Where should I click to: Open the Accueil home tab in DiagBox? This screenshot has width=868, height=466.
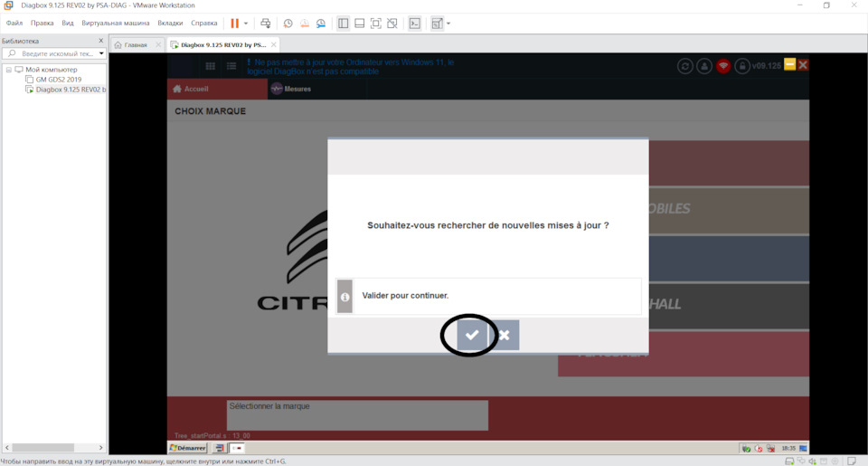pos(217,89)
